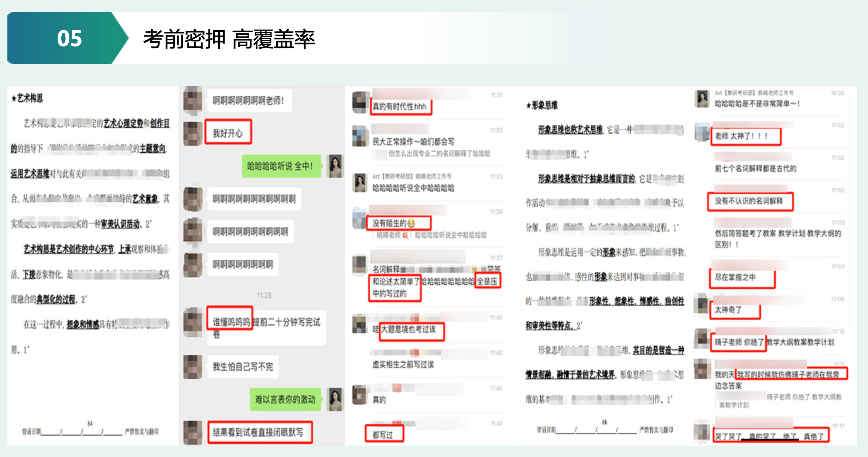The image size is (868, 457).
Task: Click the "★艺术构思" heading
Action: [x=27, y=98]
